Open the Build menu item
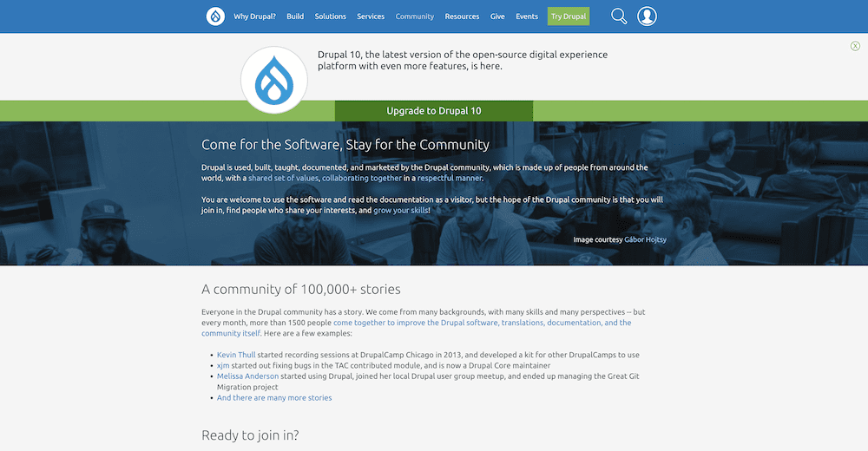868x451 pixels. point(295,16)
